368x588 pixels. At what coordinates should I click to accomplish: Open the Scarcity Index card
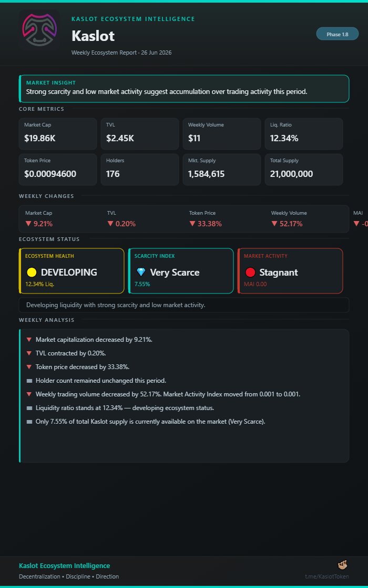pos(181,271)
